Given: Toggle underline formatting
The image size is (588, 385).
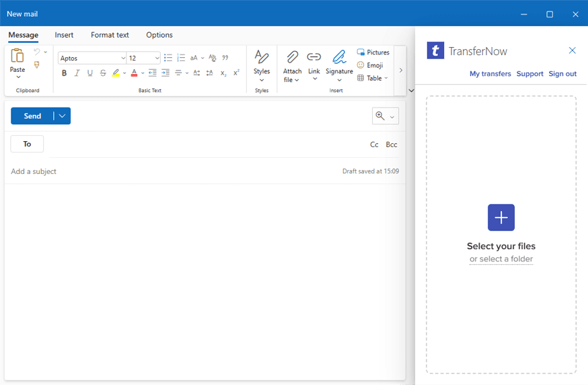Looking at the screenshot, I should pos(90,73).
